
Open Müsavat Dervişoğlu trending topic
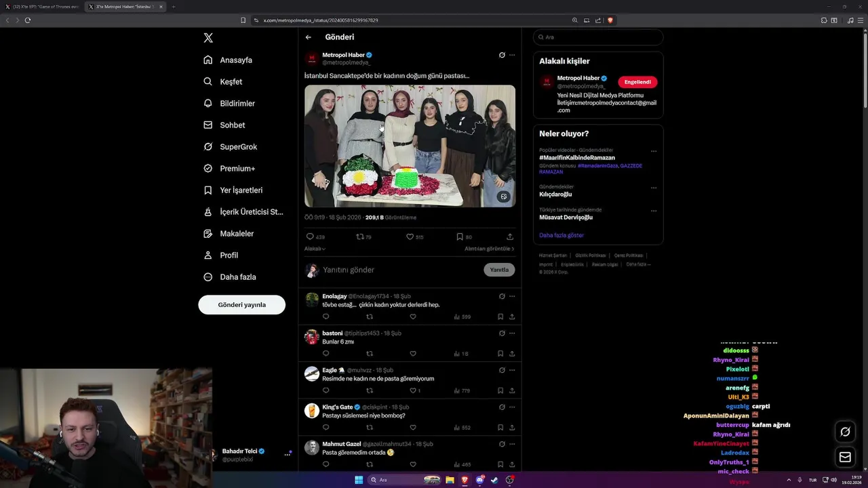coord(566,217)
